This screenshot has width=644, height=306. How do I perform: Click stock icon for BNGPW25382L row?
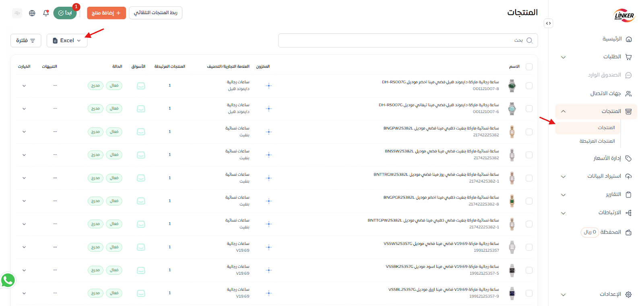269,132
